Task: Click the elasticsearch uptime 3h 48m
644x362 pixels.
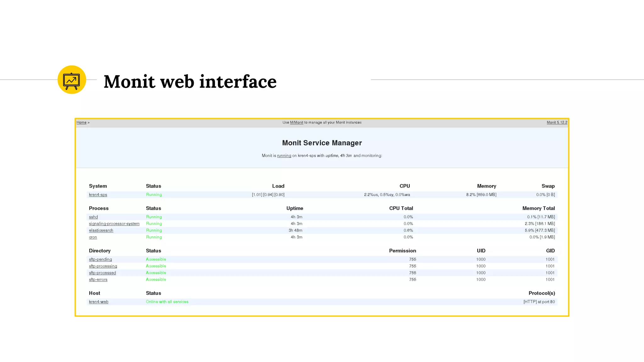Action: 296,230
